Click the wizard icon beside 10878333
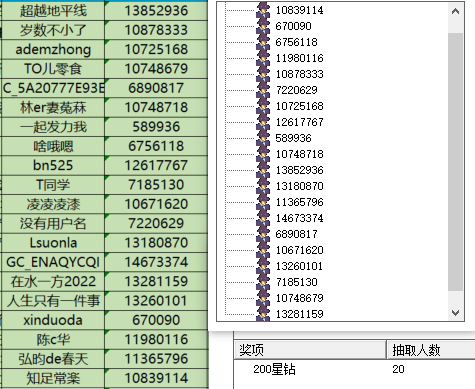This screenshot has height=389, width=475. pos(263,74)
